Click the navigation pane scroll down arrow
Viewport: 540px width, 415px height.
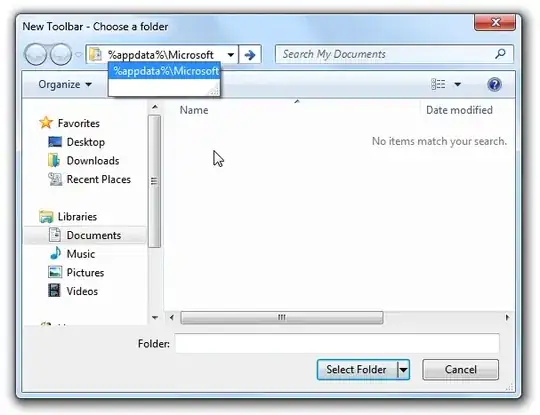[x=155, y=318]
